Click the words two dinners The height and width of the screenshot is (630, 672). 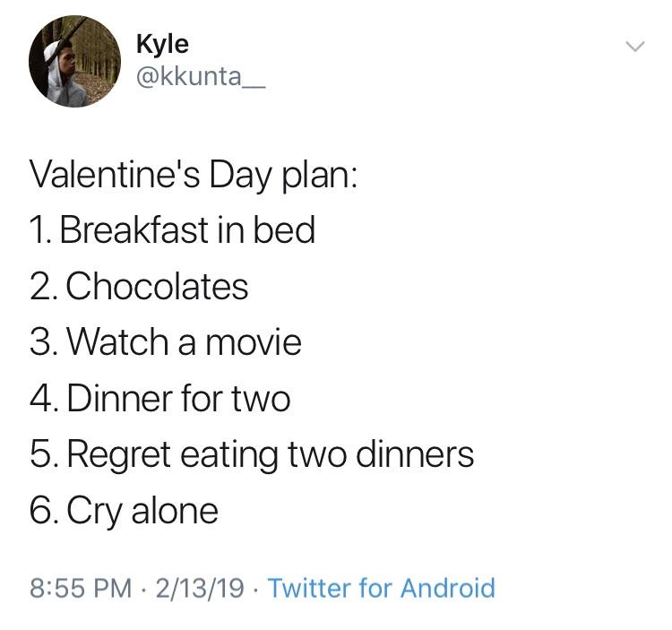click(381, 454)
